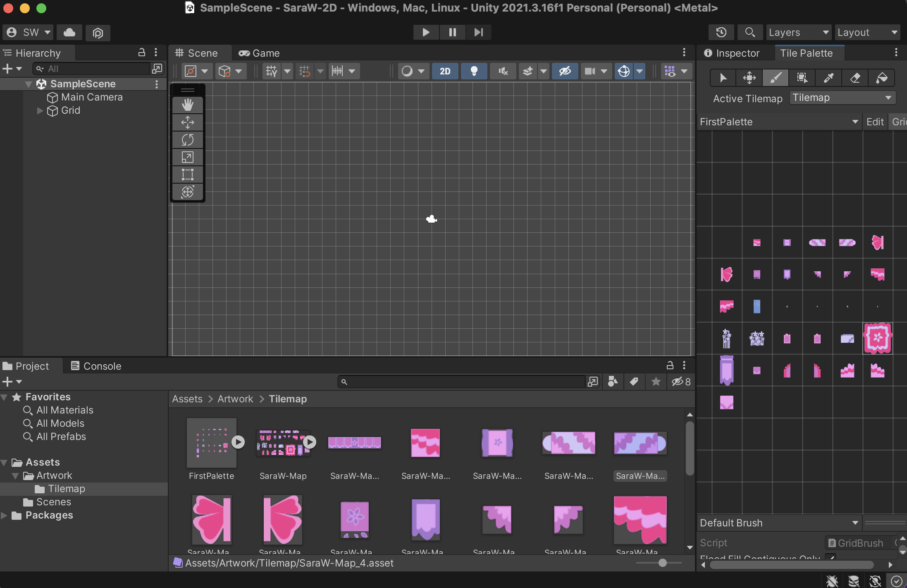Select the Tile Palette move tool
Viewport: 907px width, 588px height.
pyautogui.click(x=749, y=78)
